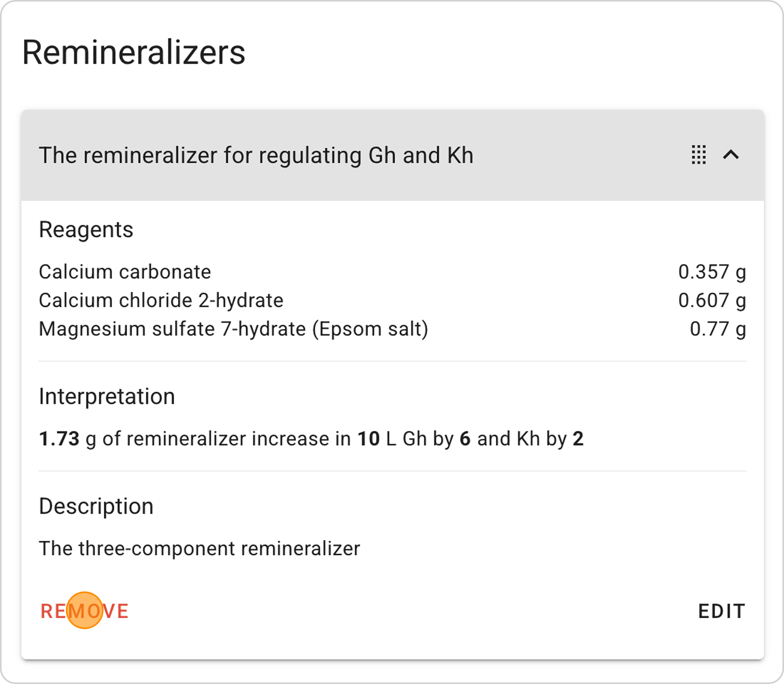
Task: Click the bold Gh increase value 6
Action: point(465,438)
